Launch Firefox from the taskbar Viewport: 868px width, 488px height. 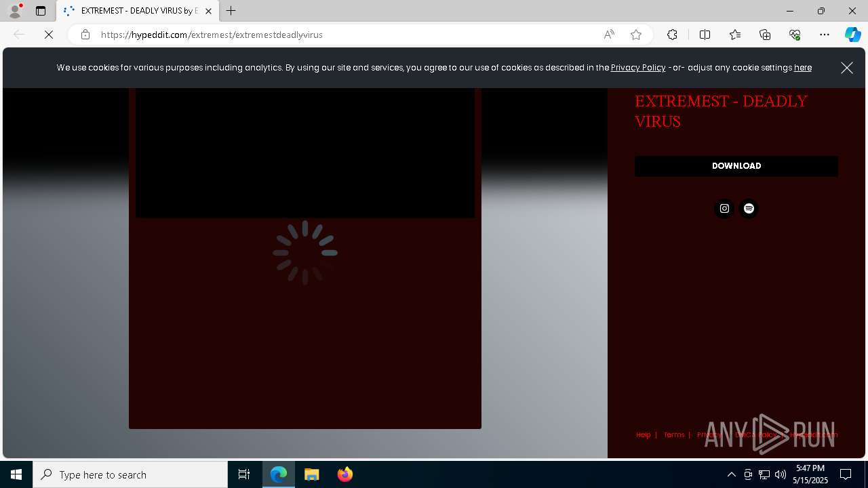pos(345,474)
